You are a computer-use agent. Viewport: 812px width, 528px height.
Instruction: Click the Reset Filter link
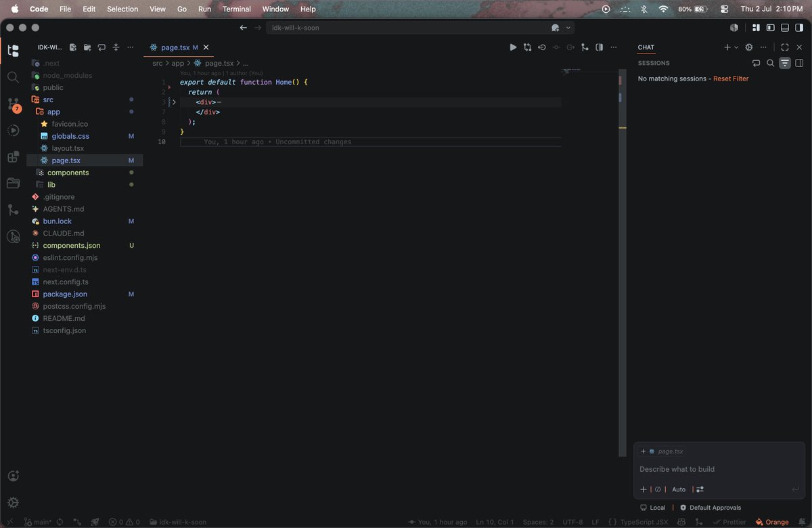[x=731, y=79]
